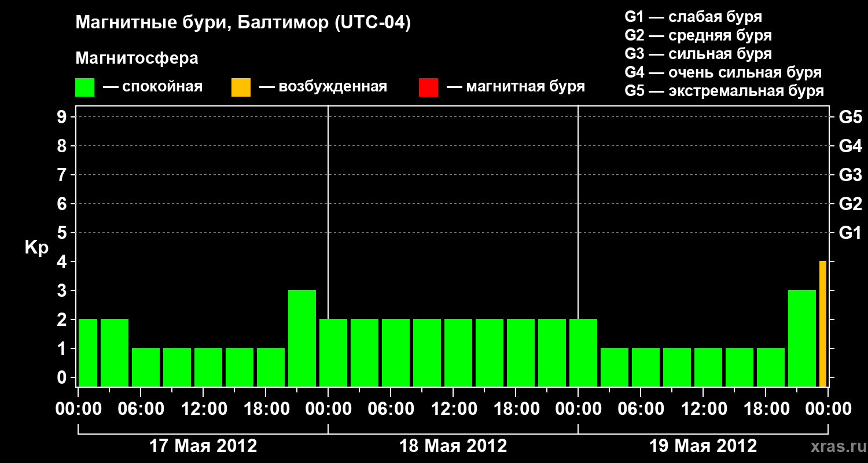
Task: Click the '18 Мая 2012' date label
Action: click(453, 446)
